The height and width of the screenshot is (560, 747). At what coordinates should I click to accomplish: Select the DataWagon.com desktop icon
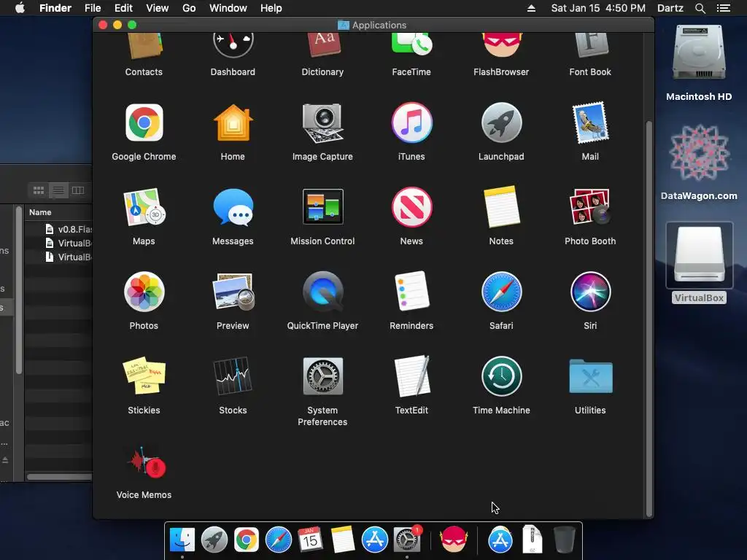(699, 153)
